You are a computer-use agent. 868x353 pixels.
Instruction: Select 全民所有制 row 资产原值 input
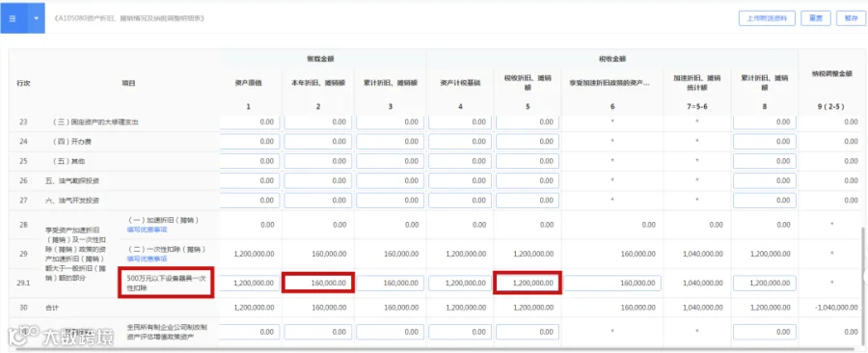click(249, 332)
